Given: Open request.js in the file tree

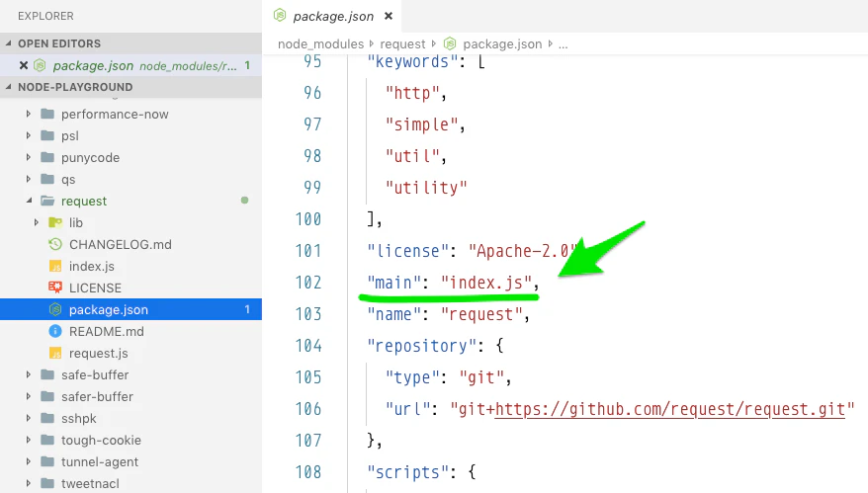Looking at the screenshot, I should coord(99,353).
